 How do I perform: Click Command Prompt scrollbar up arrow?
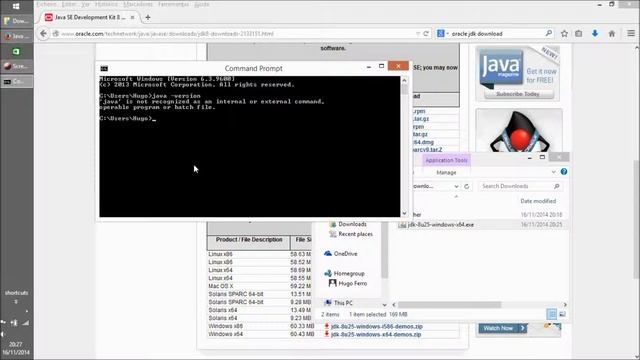coord(404,80)
